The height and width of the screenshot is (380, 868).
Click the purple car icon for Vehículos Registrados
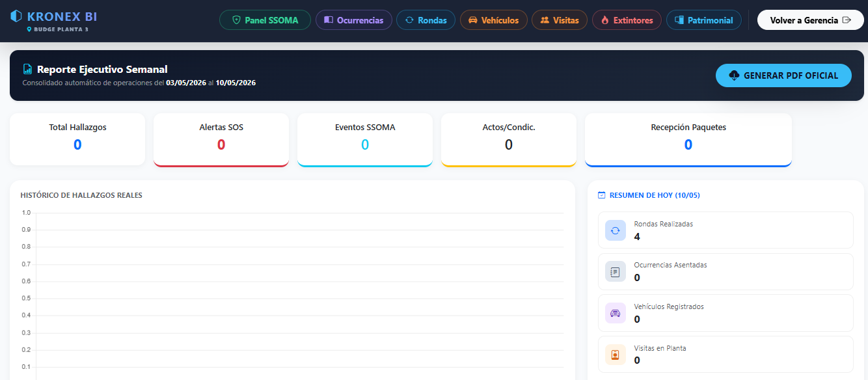click(616, 313)
